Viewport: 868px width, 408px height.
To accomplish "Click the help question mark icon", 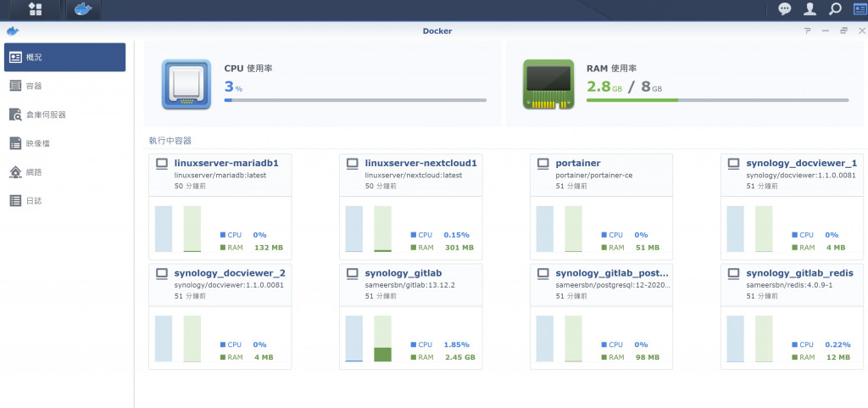I will tap(808, 31).
